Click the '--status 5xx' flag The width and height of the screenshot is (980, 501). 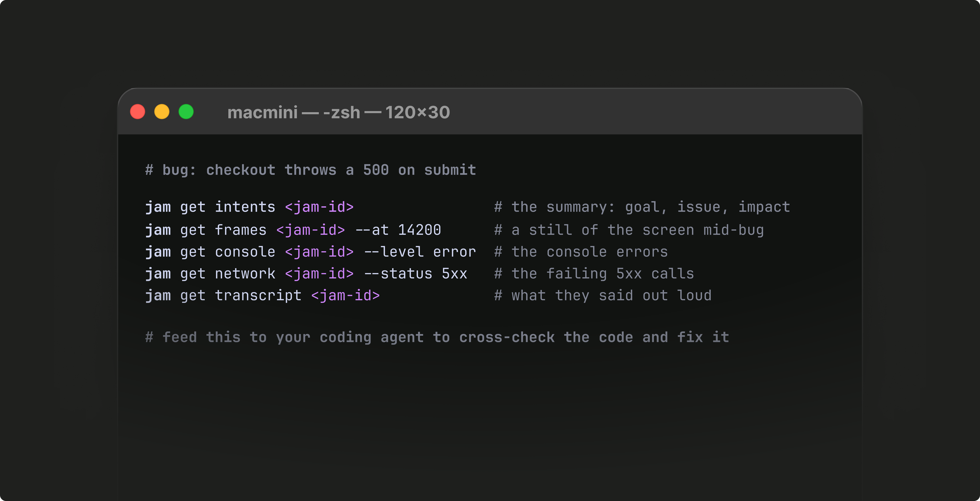coord(415,274)
